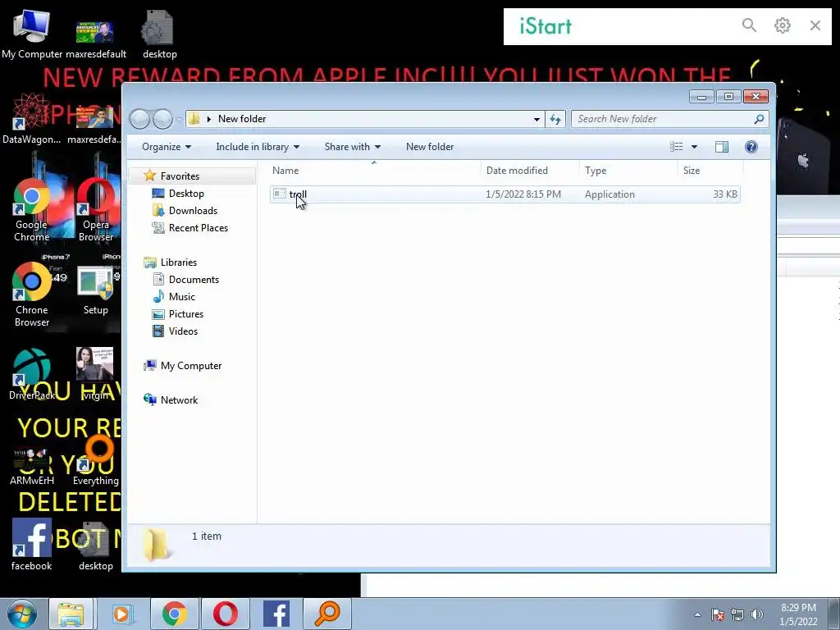Open Windows Explorer from the taskbar
This screenshot has height=630, width=840.
[71, 614]
